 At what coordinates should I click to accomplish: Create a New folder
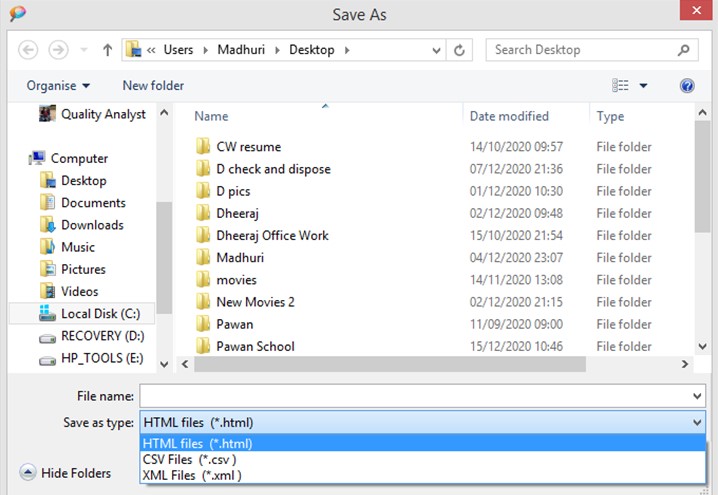pos(153,86)
